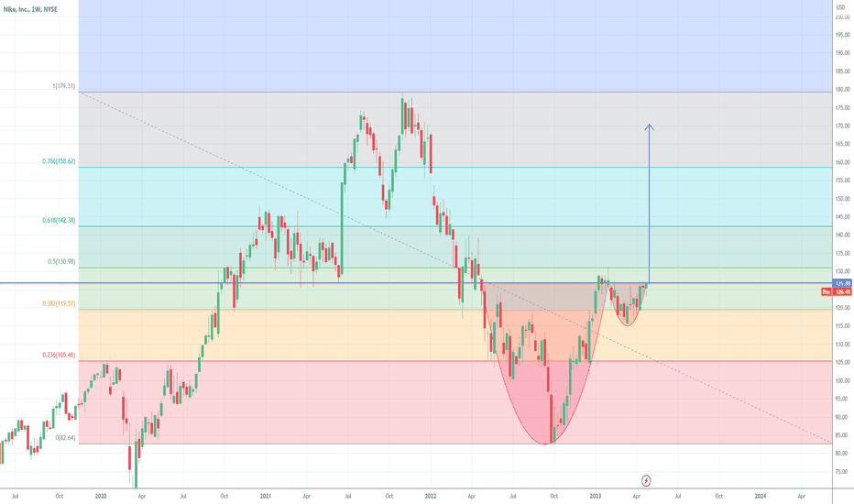Click the 110.00 price axis label

point(842,345)
